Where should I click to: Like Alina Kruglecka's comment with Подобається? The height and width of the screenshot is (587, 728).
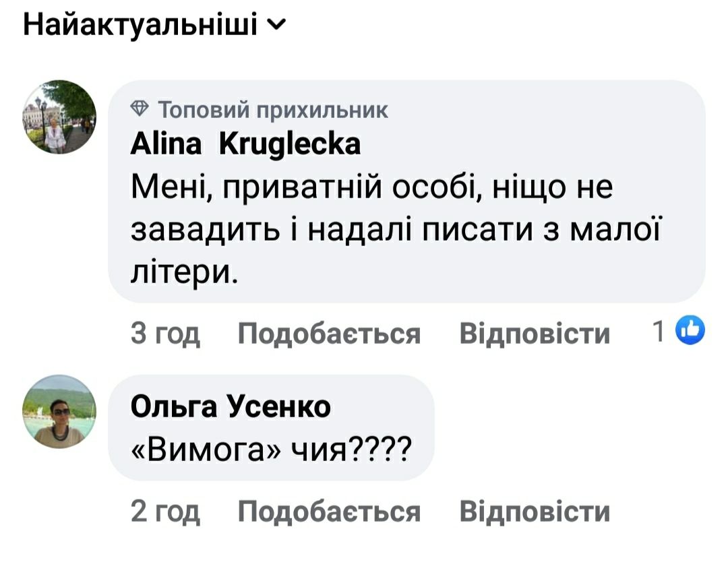point(330,333)
